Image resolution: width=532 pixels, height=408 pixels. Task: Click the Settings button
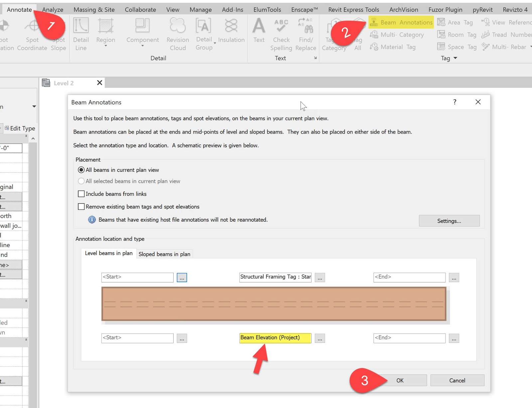[449, 221]
